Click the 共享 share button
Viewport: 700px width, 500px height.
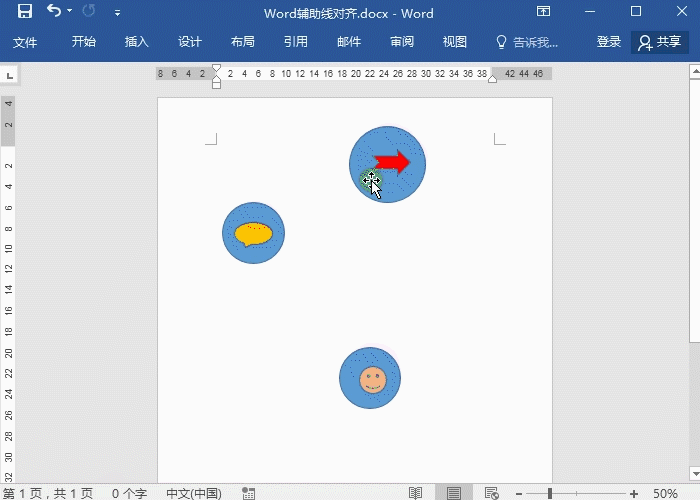(x=659, y=42)
